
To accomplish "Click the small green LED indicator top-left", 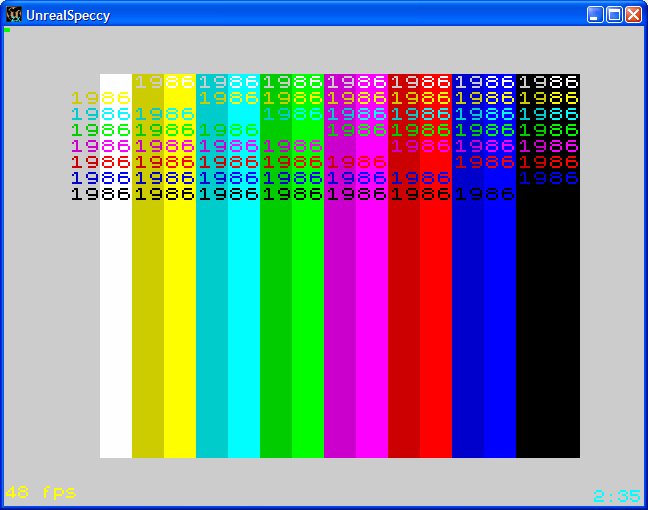I will click(x=7, y=30).
